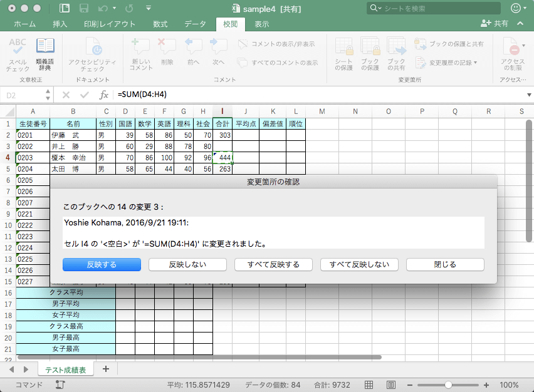Click ブックの保護と共有
534x392 pixels.
[x=449, y=44]
